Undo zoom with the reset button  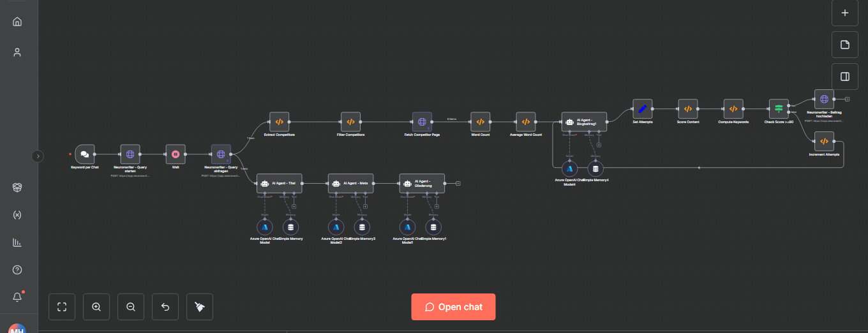(165, 307)
